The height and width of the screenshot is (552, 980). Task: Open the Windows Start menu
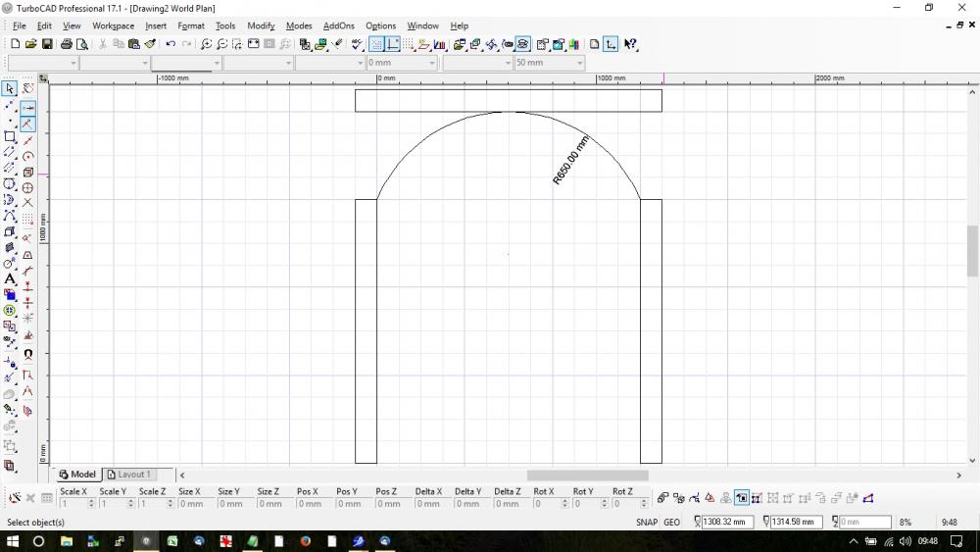(12, 541)
